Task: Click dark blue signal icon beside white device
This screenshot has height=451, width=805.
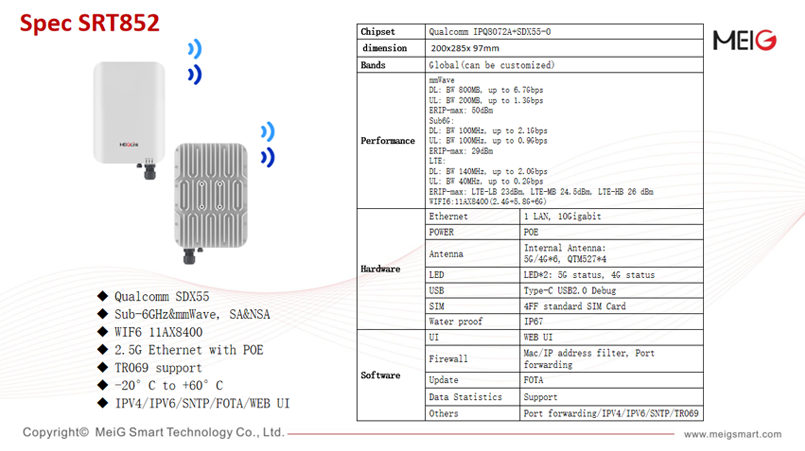Action: tap(198, 73)
